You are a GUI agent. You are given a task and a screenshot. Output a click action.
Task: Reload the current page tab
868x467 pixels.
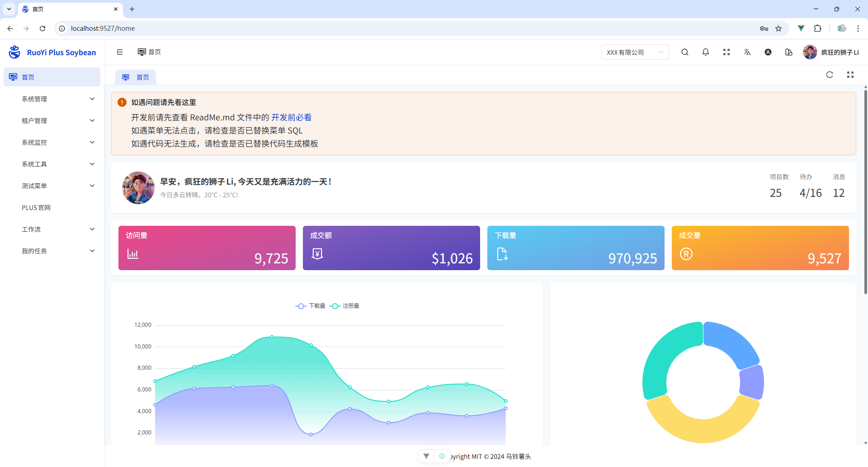[x=830, y=75]
